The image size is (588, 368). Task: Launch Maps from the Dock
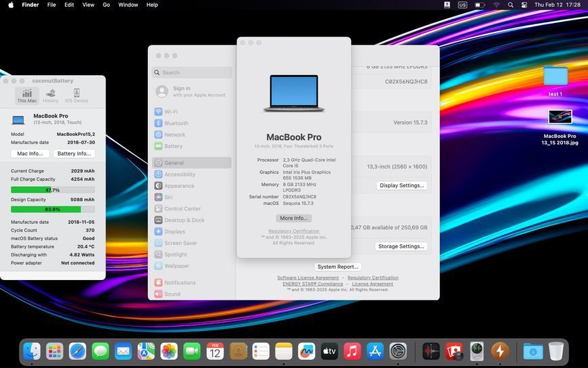146,352
